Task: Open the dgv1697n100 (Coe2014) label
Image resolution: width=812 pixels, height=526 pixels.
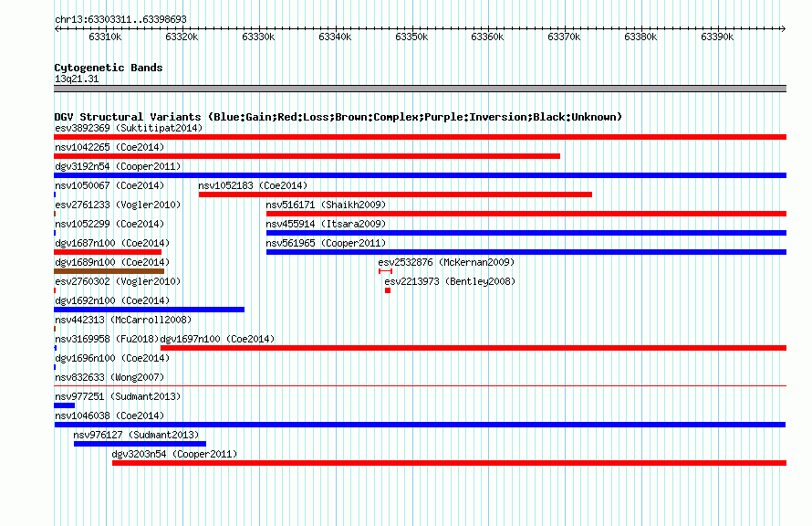Action: pos(217,339)
